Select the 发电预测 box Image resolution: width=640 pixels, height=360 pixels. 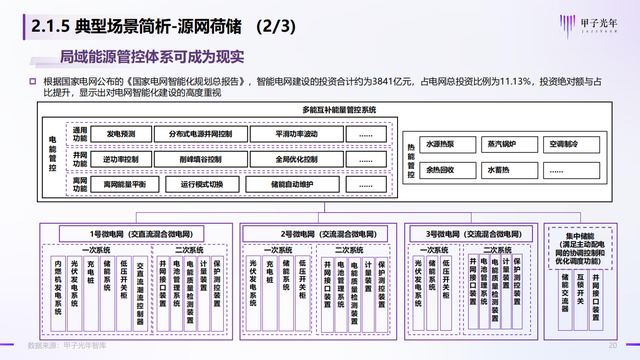coord(121,134)
